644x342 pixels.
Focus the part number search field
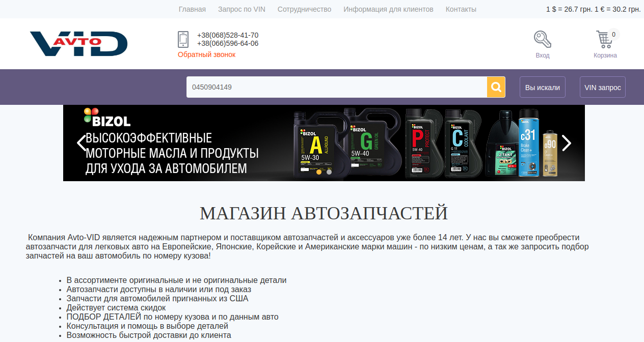coord(337,87)
